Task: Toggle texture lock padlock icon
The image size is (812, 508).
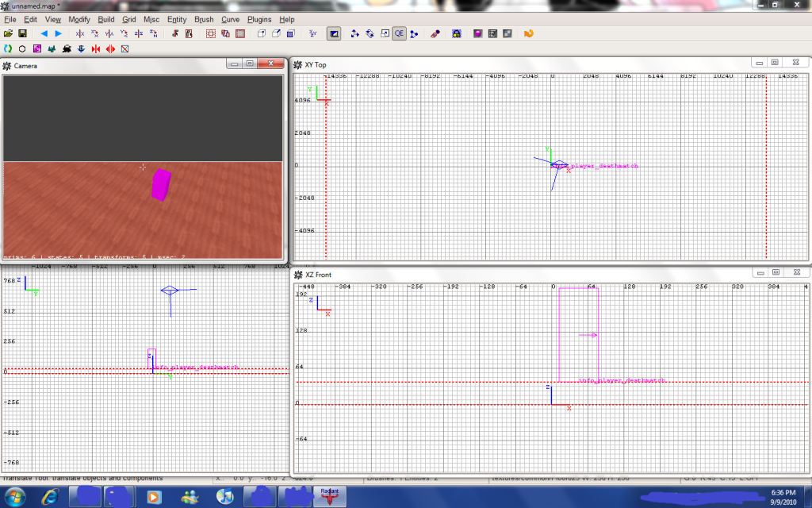Action: (457, 34)
